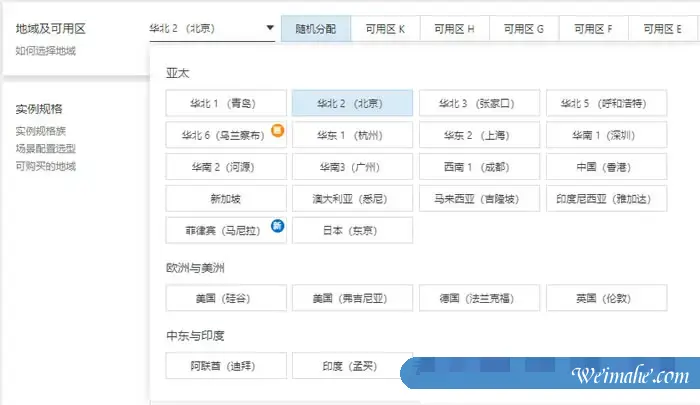This screenshot has width=700, height=405.
Task: Click the 实例规格 section label
Action: click(x=39, y=109)
